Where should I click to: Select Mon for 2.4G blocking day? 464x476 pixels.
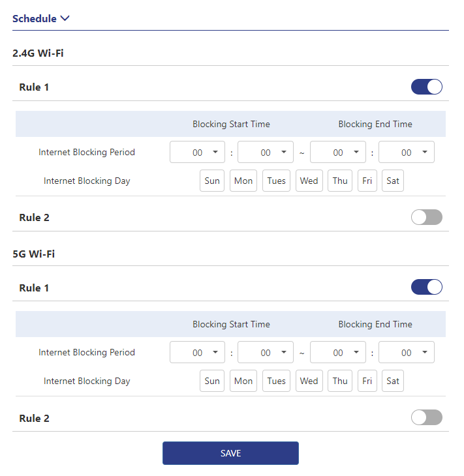243,181
